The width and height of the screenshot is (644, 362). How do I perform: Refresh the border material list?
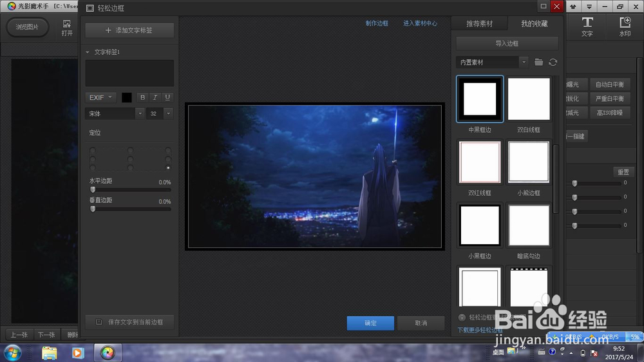click(x=553, y=62)
